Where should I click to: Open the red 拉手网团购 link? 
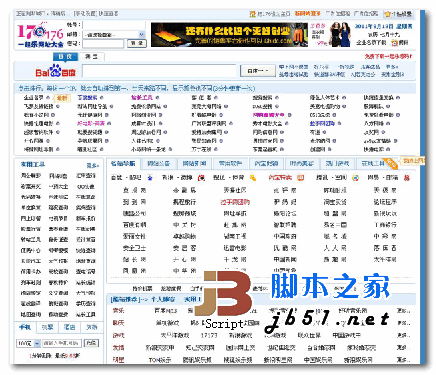tap(235, 202)
